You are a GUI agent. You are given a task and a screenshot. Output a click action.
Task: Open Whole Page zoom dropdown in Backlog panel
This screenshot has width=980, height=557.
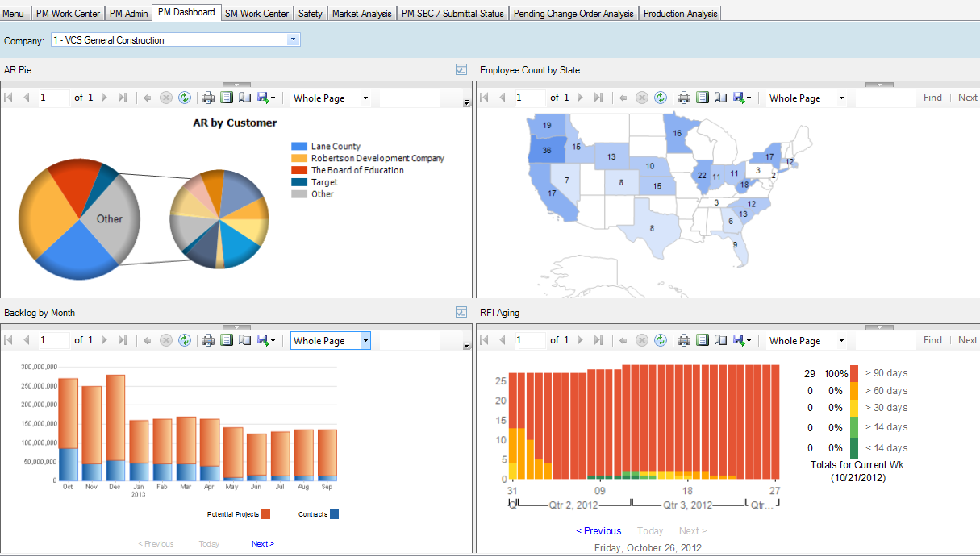tap(365, 340)
